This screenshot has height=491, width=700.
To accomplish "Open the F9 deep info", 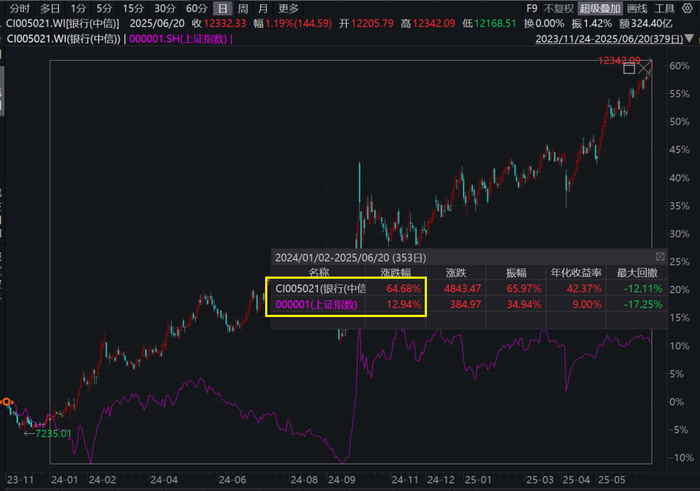I will pos(532,8).
